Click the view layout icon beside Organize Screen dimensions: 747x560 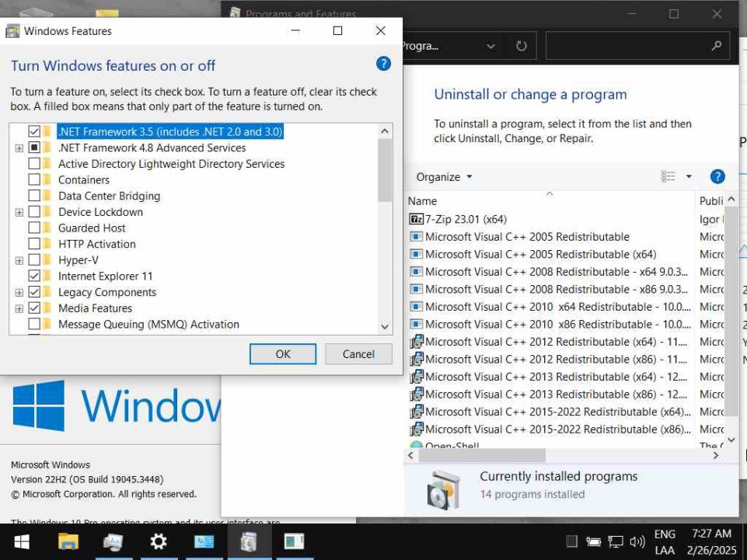pos(668,176)
